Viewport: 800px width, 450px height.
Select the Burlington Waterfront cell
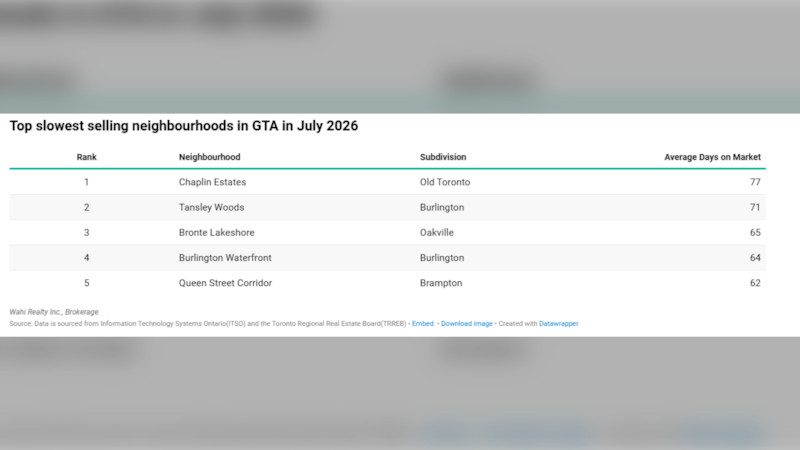(225, 258)
